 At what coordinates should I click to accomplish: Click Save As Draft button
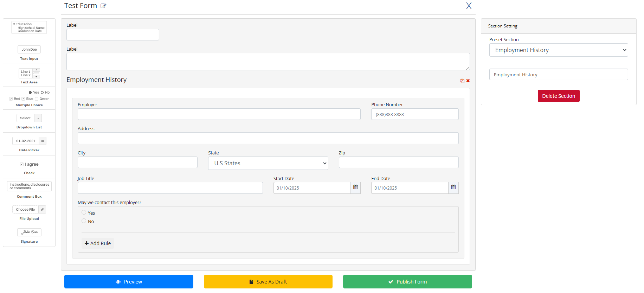coord(268,281)
